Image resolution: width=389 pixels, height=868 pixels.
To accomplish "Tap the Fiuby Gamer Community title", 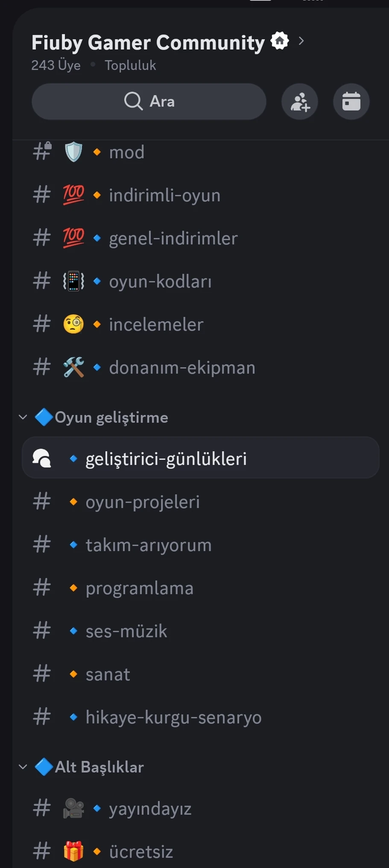I will point(148,42).
